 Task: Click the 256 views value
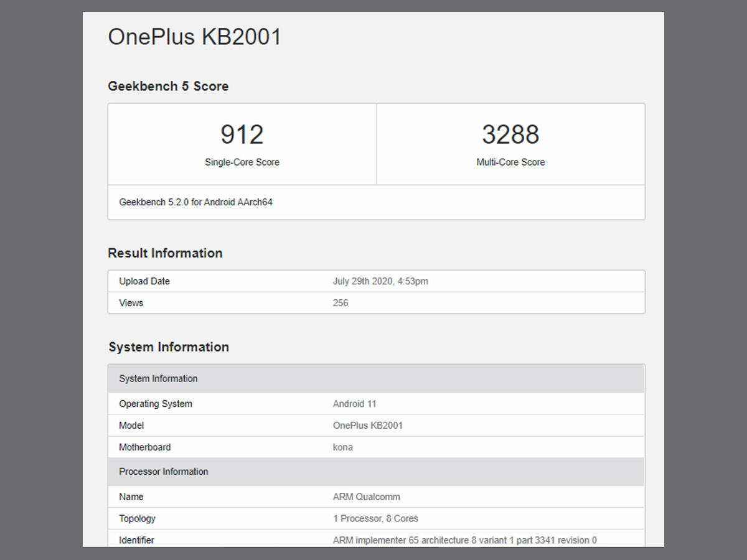[341, 303]
